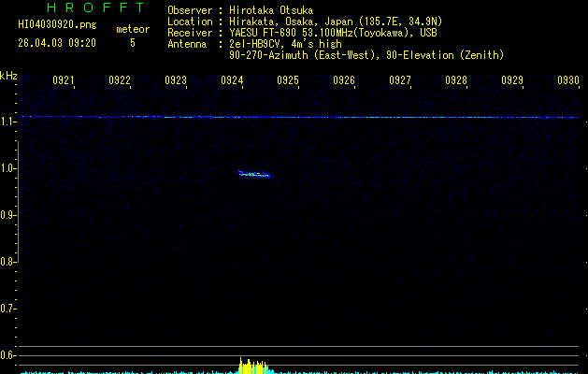Image resolution: width=588 pixels, height=374 pixels.
Task: Click the 1.0 frequency axis label
Action: (x=7, y=168)
